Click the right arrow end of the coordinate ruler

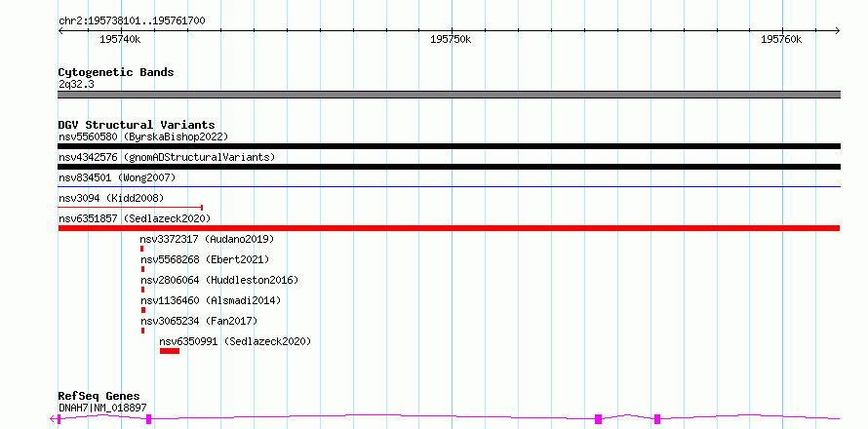coord(837,30)
